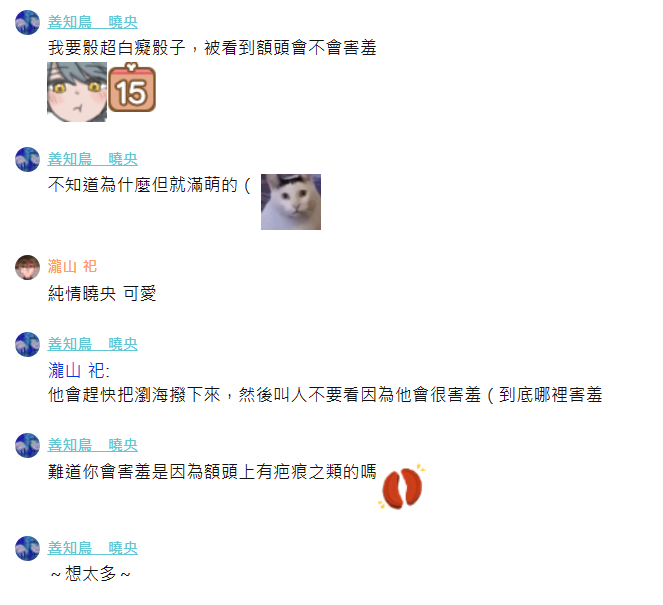Open 善知鳥 曉央 link above 難道你會害羞 message
The height and width of the screenshot is (605, 663).
point(93,445)
